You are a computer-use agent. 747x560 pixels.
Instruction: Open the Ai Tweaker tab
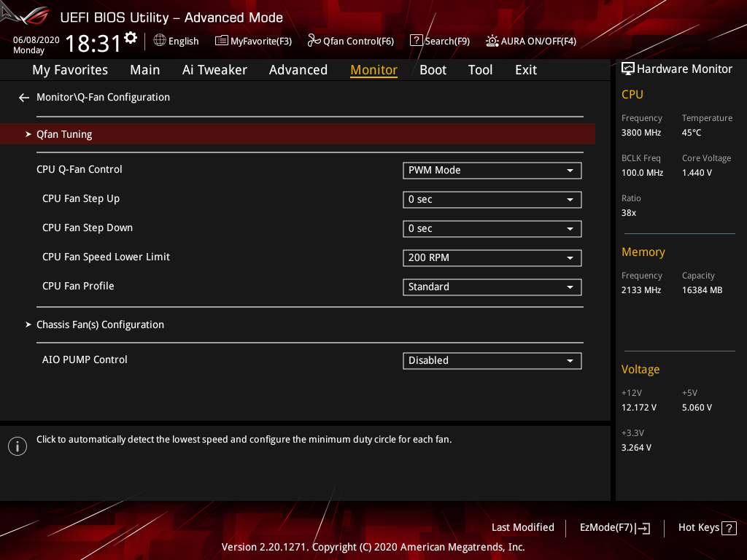214,70
